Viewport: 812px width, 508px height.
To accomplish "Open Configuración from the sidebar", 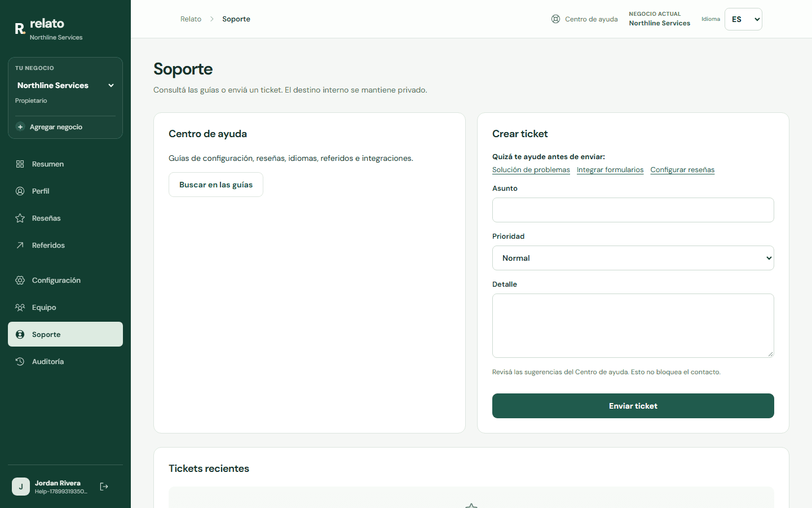I will pyautogui.click(x=65, y=281).
